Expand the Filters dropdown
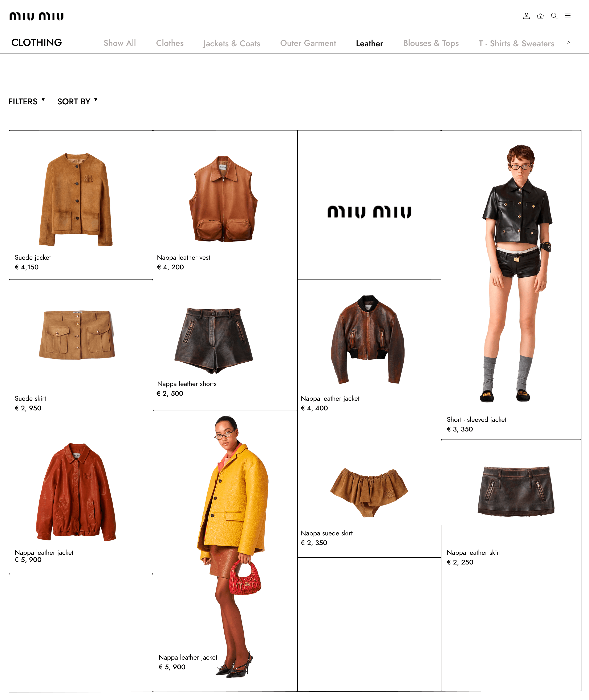589x700 pixels. pyautogui.click(x=26, y=101)
